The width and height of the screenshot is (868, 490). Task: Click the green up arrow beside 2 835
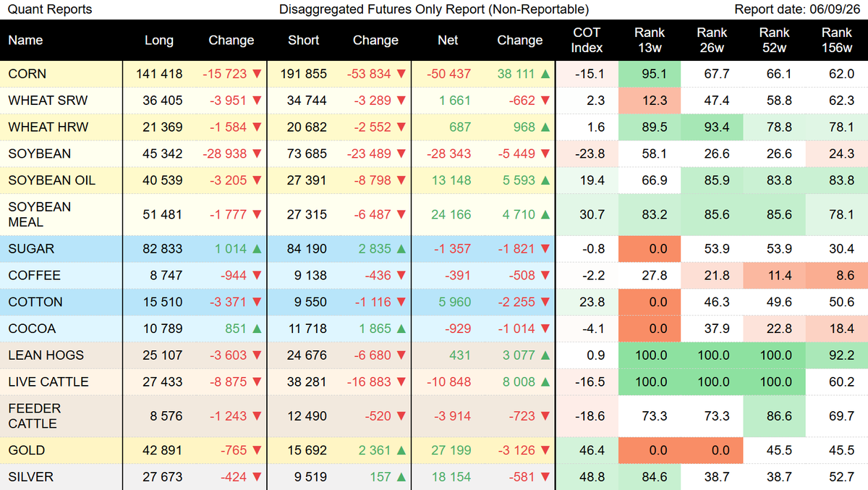pyautogui.click(x=401, y=249)
